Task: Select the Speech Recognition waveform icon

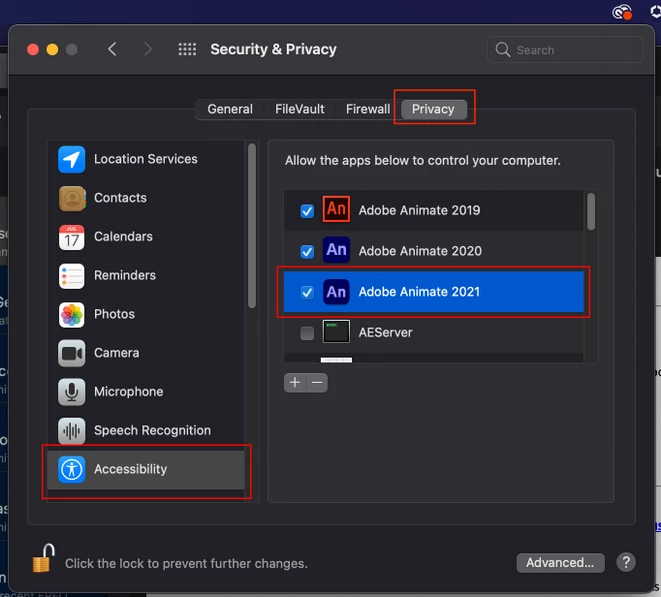Action: 72,431
